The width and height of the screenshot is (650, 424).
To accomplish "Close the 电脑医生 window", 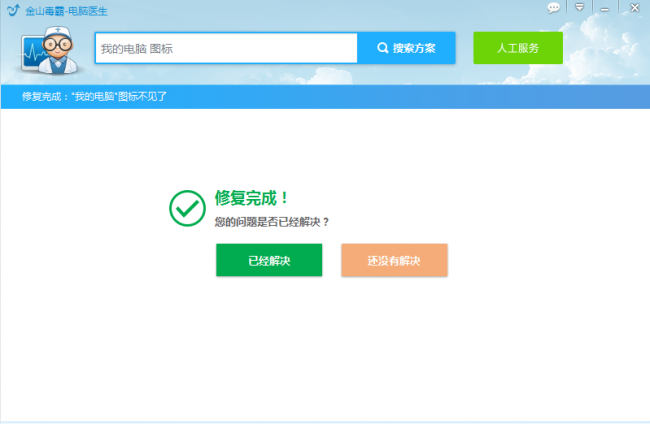I will tap(635, 7).
